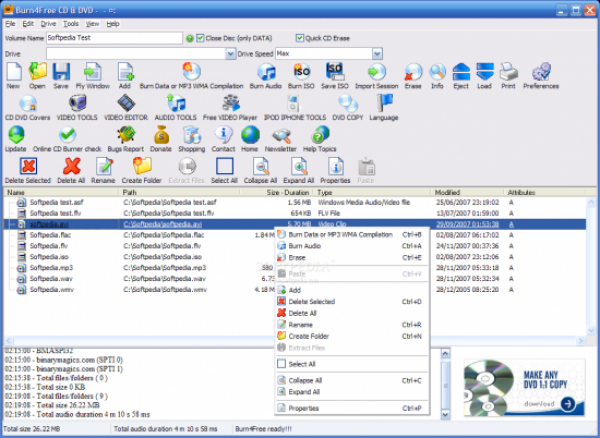Toggle the Quick CD Erase checkbox
The width and height of the screenshot is (600, 438).
pos(299,38)
